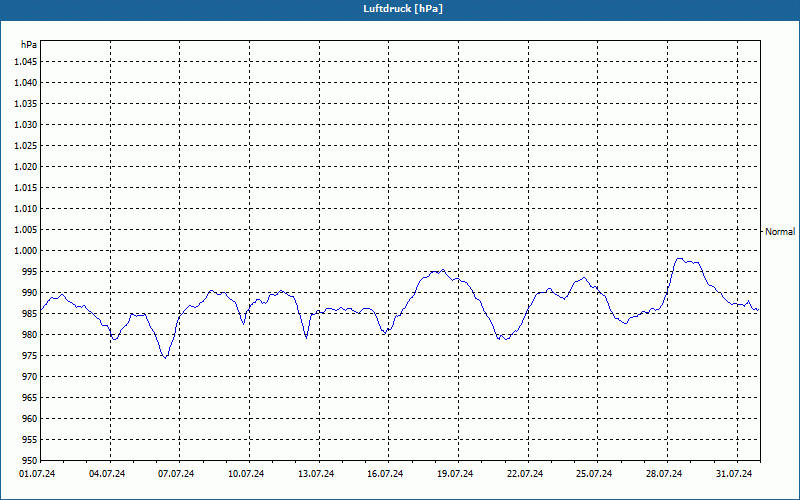
Task: Click the 16.07.24 date label
Action: (x=386, y=474)
